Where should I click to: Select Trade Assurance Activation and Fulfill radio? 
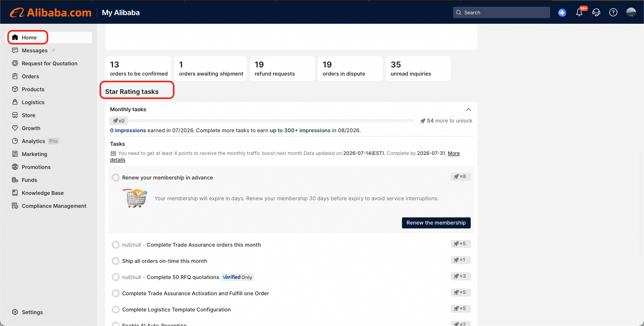point(116,293)
